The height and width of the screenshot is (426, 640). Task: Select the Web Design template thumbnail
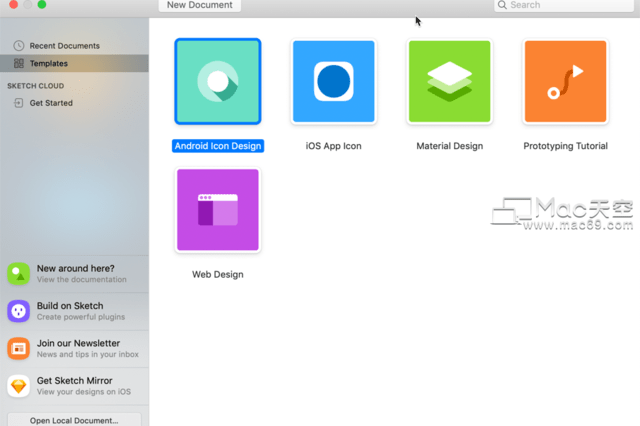(x=218, y=210)
